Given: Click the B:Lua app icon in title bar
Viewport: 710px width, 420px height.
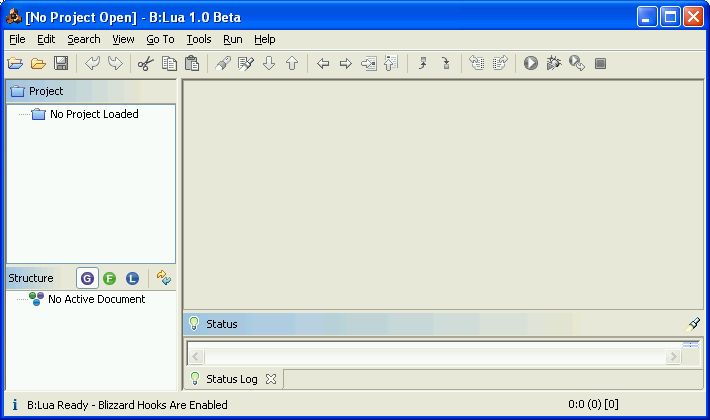Looking at the screenshot, I should tap(14, 16).
